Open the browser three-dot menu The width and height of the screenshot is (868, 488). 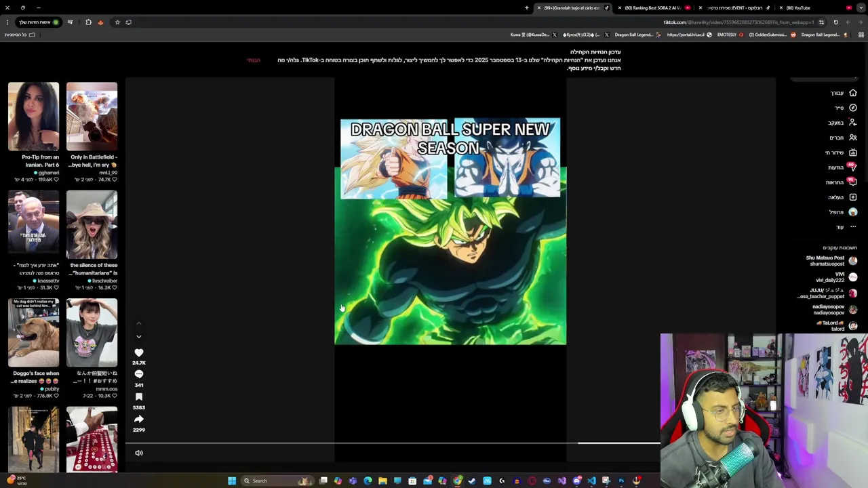pos(7,22)
